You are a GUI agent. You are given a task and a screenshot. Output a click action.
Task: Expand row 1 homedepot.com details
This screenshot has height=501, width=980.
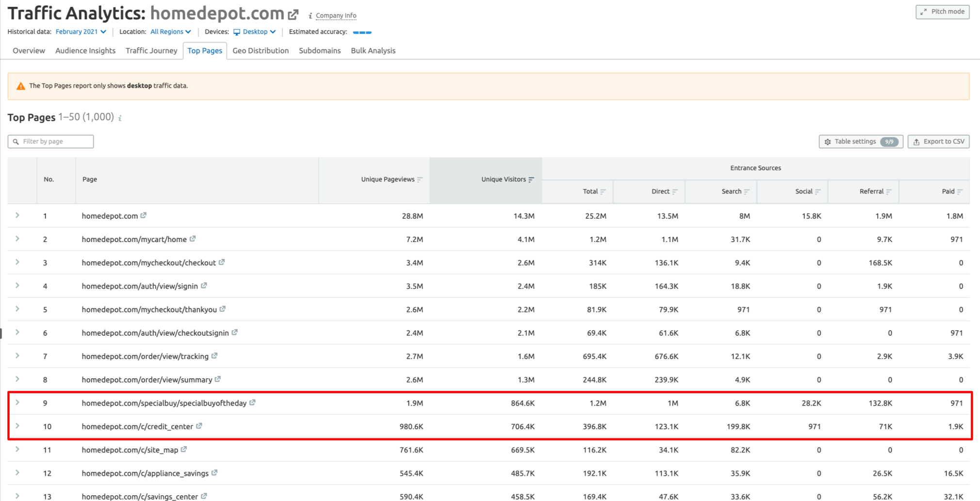pyautogui.click(x=17, y=215)
